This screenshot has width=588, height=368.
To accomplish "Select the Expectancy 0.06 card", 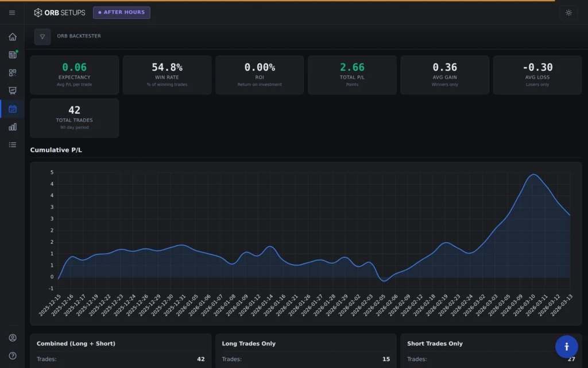I will (x=74, y=75).
